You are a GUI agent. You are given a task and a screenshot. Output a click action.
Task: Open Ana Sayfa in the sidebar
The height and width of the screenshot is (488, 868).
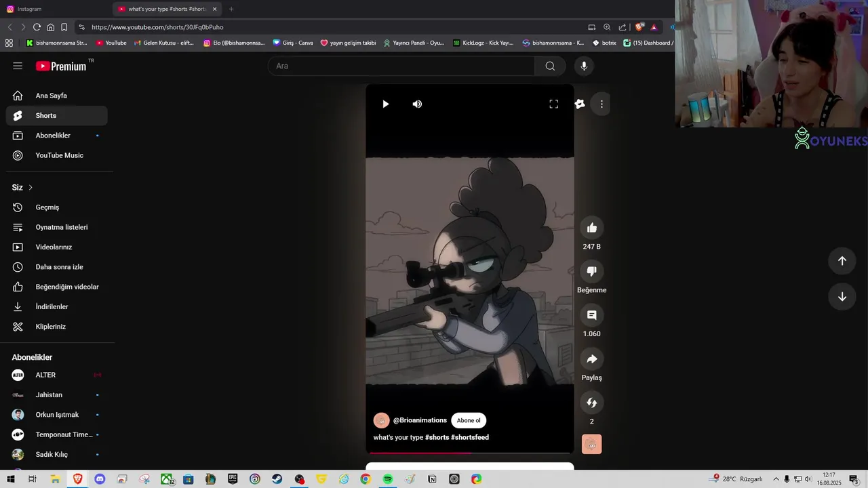click(x=57, y=96)
